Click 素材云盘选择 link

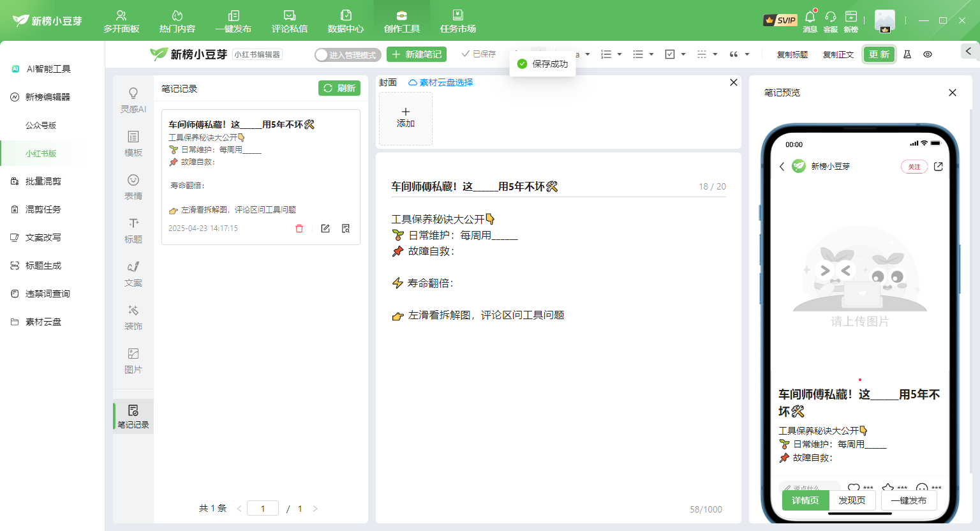click(x=441, y=82)
